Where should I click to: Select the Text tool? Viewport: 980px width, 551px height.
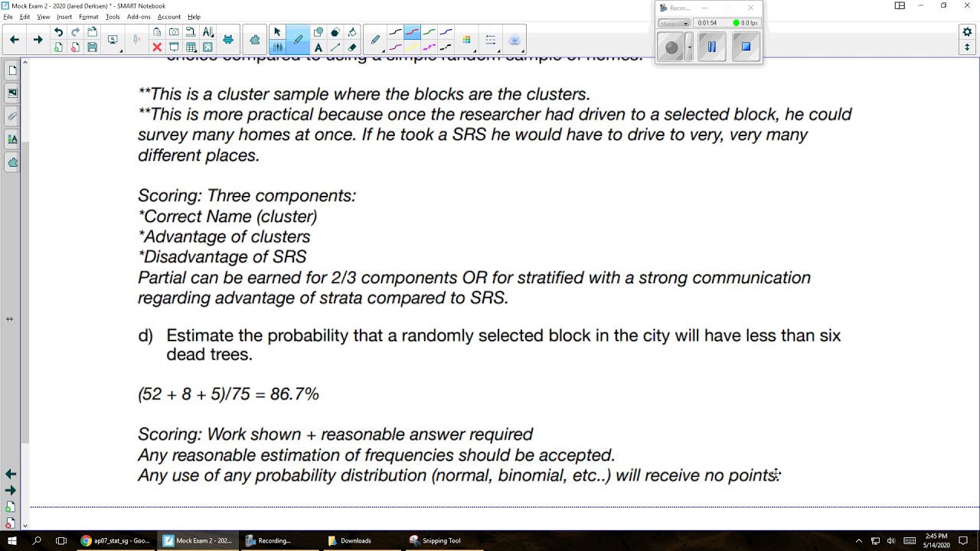tap(318, 47)
